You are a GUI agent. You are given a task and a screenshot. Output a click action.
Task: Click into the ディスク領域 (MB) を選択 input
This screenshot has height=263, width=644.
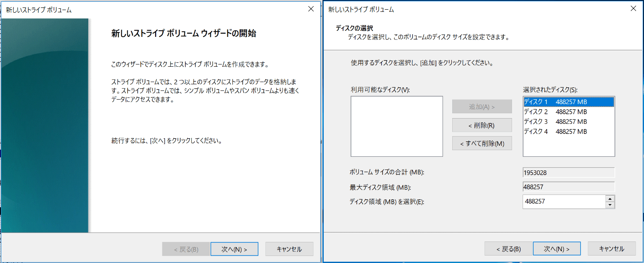point(564,202)
